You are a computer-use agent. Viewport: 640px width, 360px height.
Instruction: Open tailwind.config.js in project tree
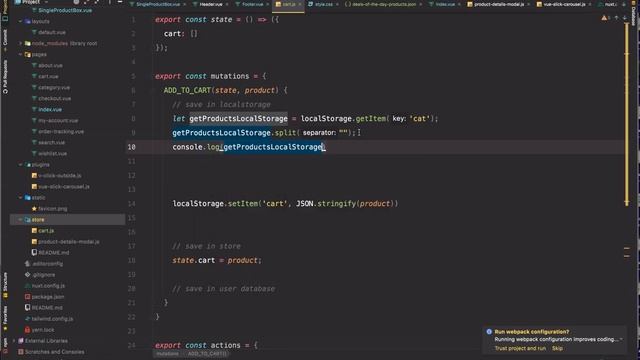coord(52,319)
